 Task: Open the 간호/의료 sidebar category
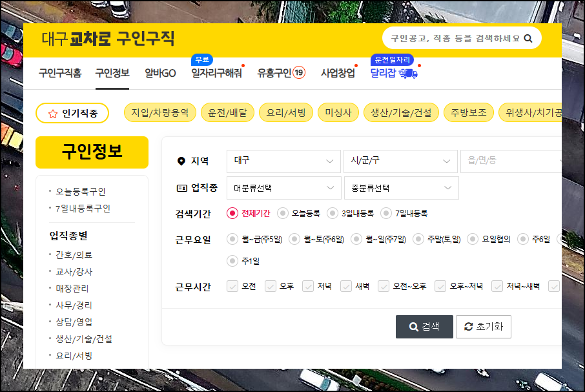(x=74, y=255)
